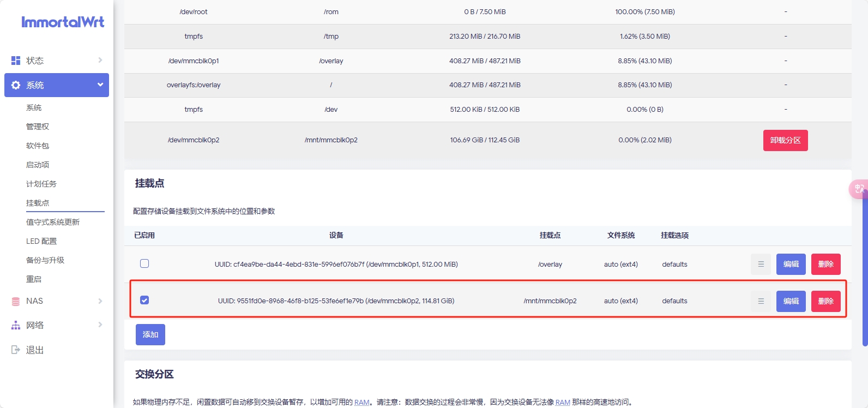Image resolution: width=868 pixels, height=408 pixels.
Task: Click the ImmortalWrt logo
Action: tap(63, 22)
